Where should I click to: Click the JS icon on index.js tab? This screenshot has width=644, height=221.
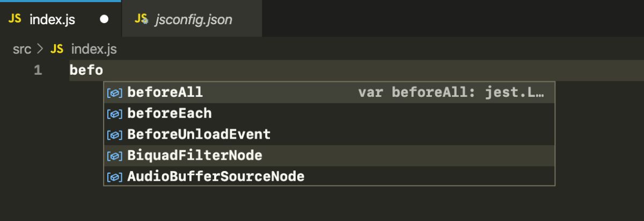click(x=15, y=19)
